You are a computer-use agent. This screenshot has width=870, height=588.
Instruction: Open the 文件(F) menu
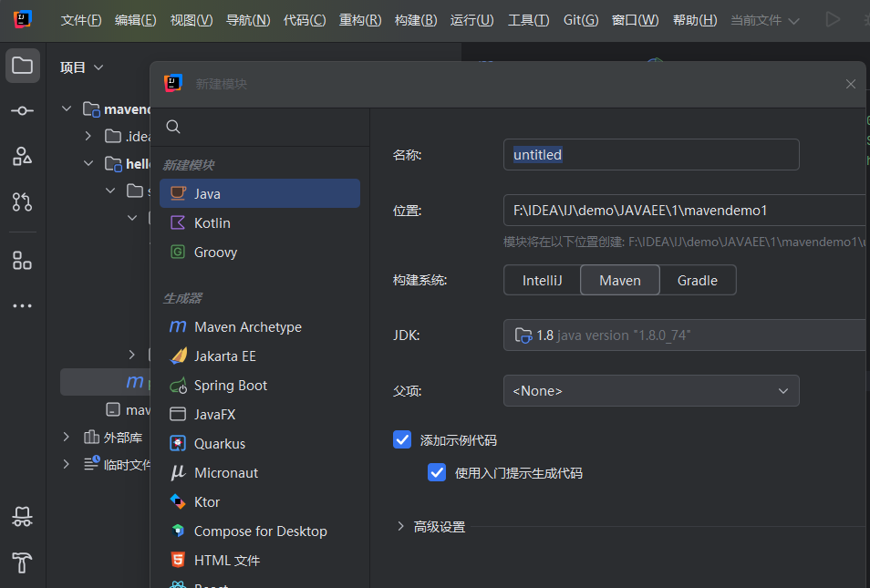tap(81, 20)
